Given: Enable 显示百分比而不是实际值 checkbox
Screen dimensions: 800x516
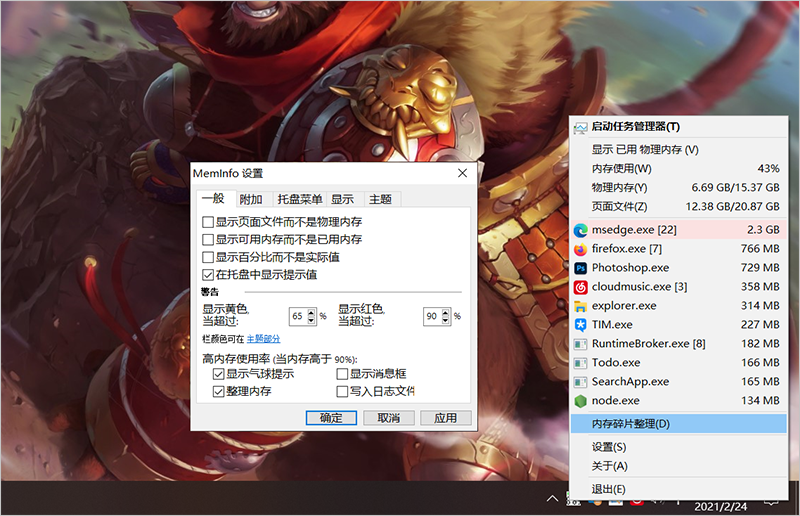Looking at the screenshot, I should tap(208, 257).
